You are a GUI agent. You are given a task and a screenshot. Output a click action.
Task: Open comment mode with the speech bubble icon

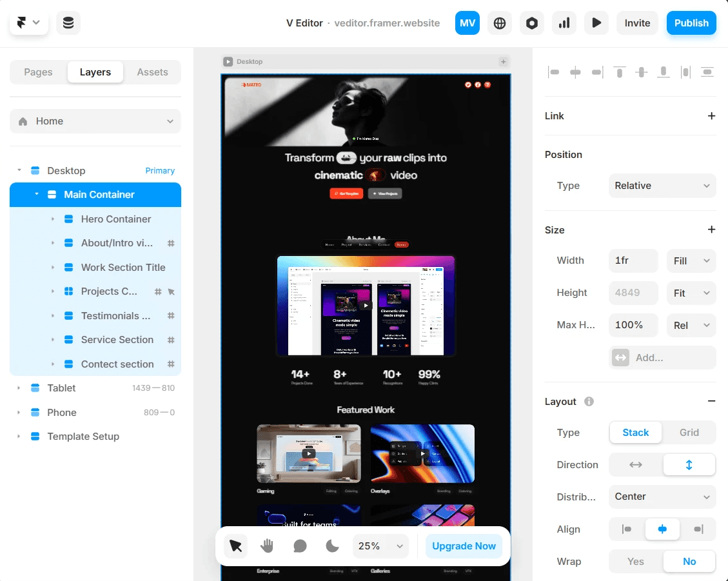[299, 546]
